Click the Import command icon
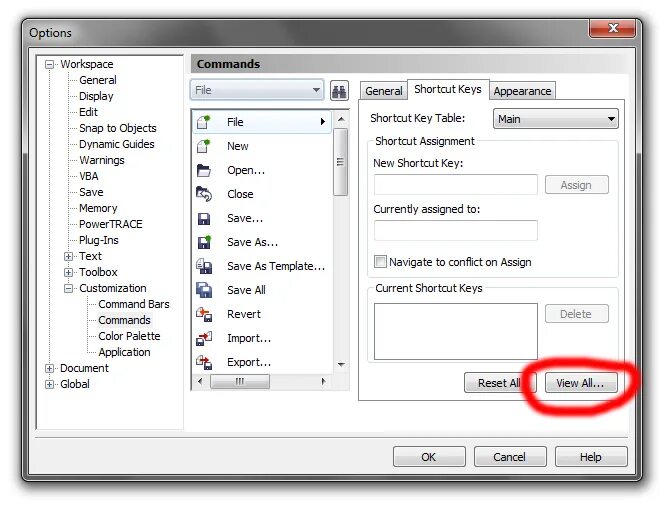 204,338
